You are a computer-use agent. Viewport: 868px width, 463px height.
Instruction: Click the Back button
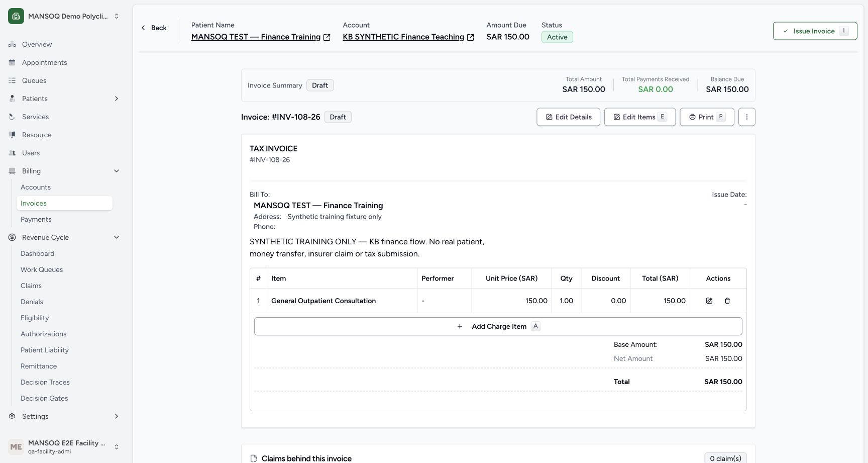tap(154, 28)
